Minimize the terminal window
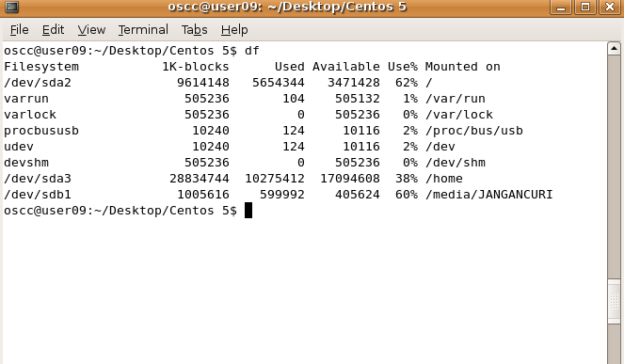 coord(561,7)
